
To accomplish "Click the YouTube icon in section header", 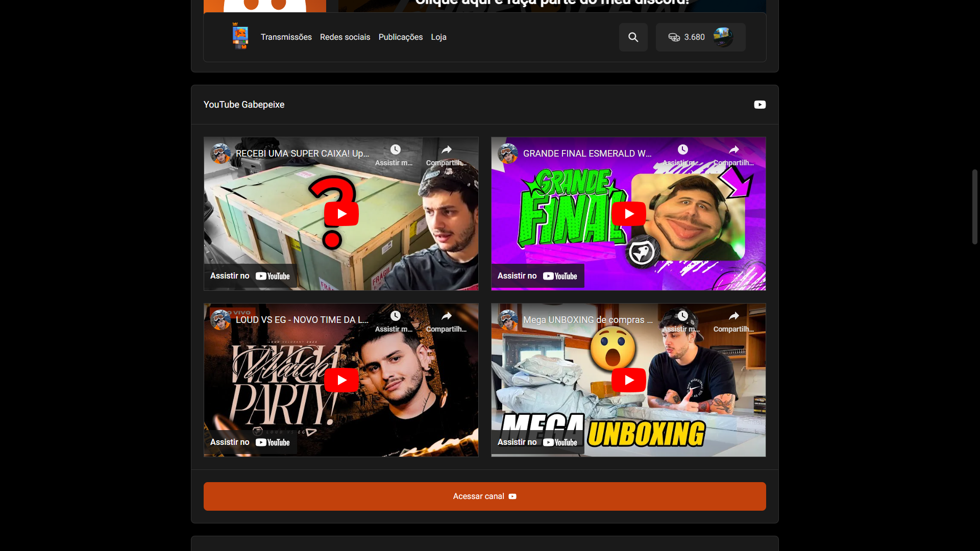I will tap(759, 105).
